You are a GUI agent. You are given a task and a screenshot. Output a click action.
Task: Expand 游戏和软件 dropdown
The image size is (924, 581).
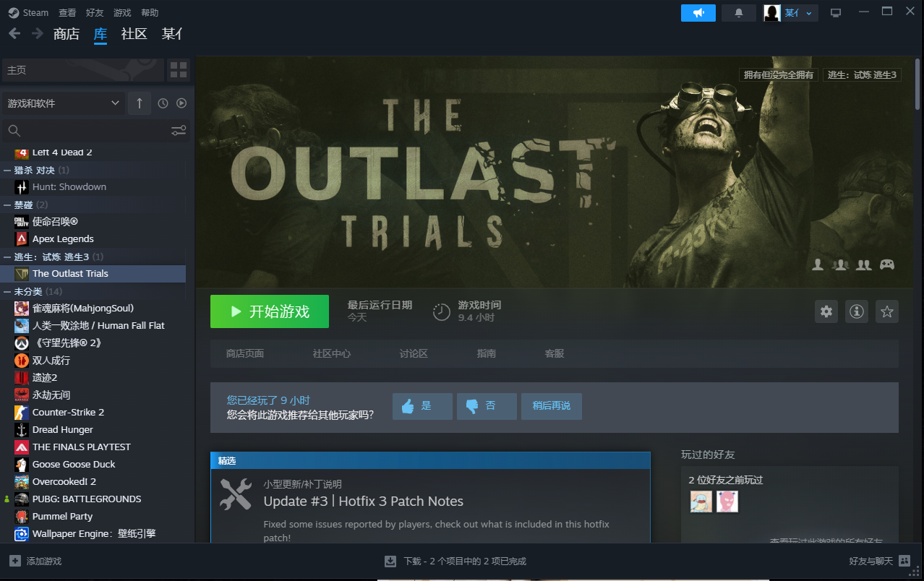64,103
